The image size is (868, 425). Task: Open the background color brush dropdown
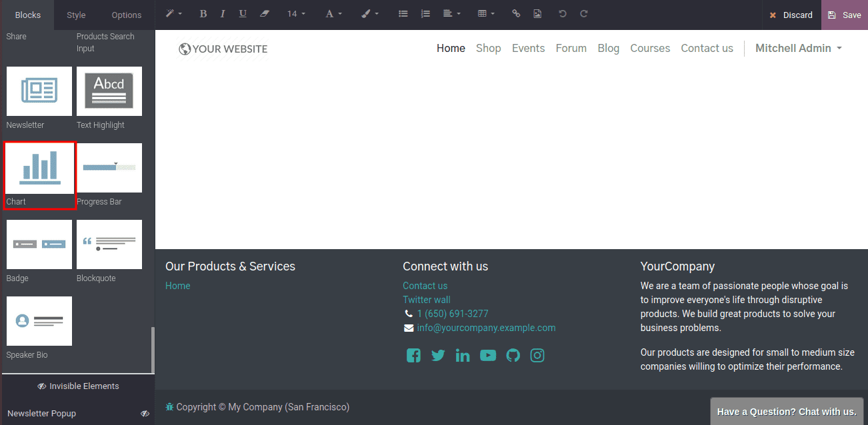tap(370, 14)
